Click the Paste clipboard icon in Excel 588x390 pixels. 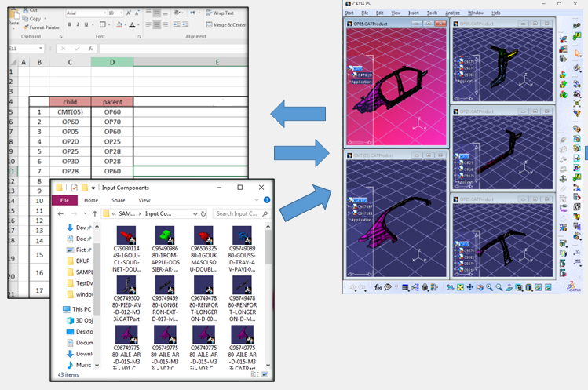click(14, 14)
